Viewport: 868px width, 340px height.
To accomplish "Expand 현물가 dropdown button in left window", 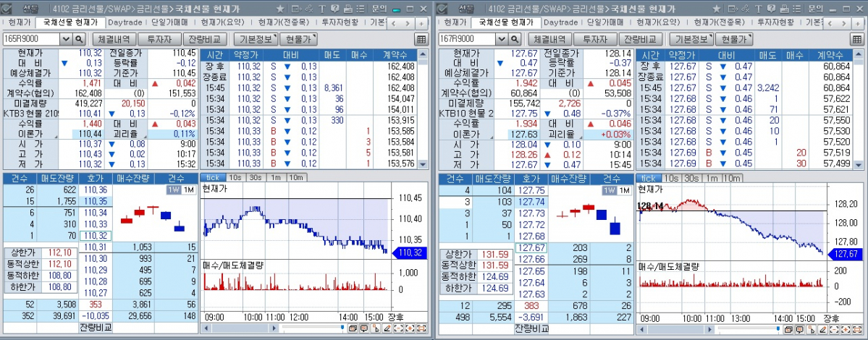I will (299, 39).
